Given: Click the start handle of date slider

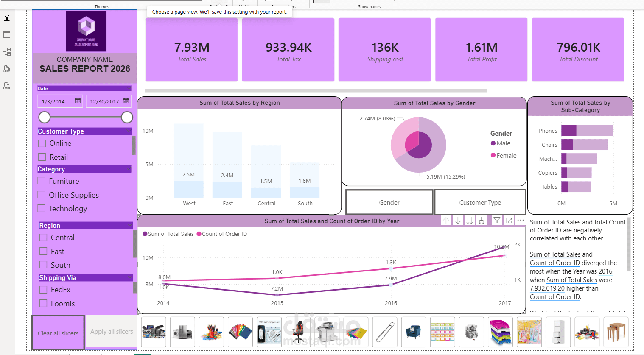Looking at the screenshot, I should click(x=45, y=117).
